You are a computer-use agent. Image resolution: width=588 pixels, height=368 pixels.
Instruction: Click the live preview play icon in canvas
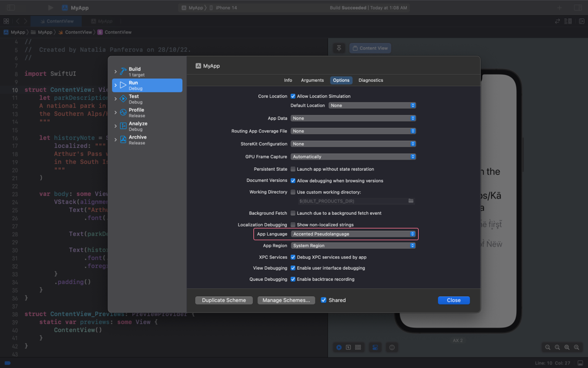pos(339,347)
